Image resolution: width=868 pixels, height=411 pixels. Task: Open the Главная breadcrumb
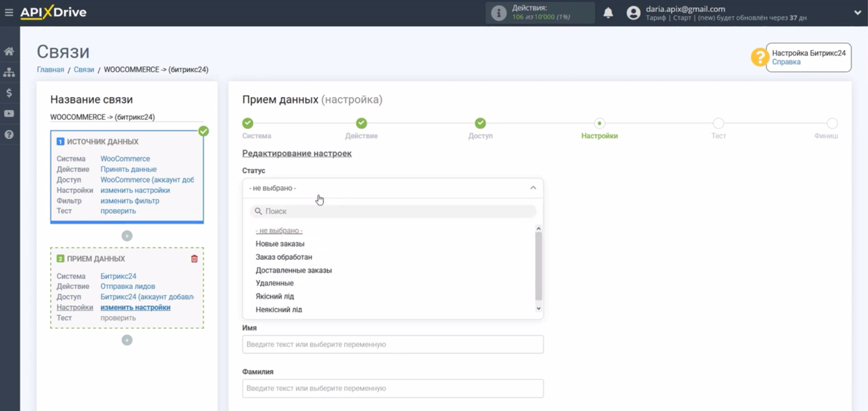click(50, 70)
